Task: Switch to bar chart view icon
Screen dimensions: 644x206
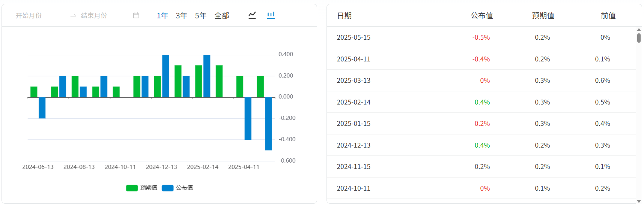Action: coord(271,15)
